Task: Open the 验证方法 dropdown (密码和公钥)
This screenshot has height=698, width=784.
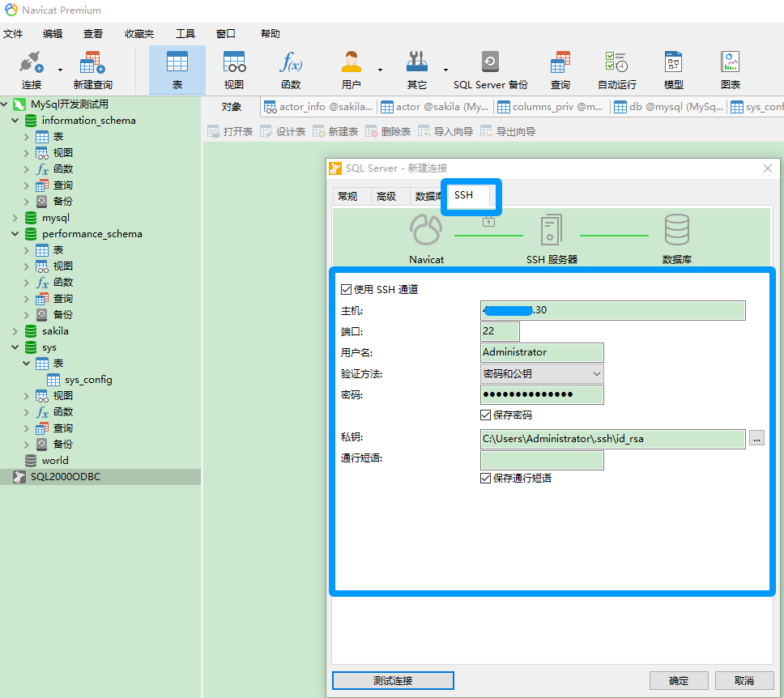Action: 542,373
